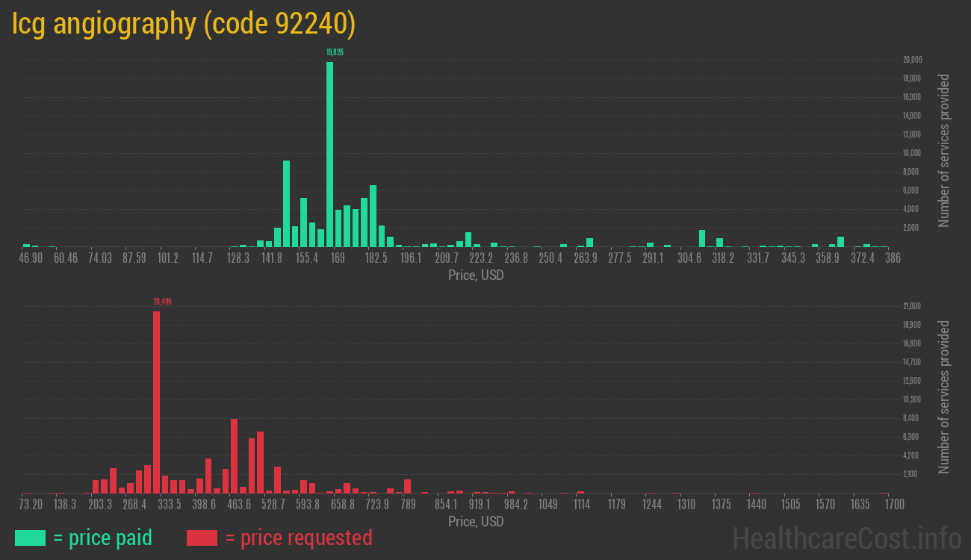Image resolution: width=971 pixels, height=560 pixels.
Task: Click the 19,826 peak value label
Action: pyautogui.click(x=335, y=52)
